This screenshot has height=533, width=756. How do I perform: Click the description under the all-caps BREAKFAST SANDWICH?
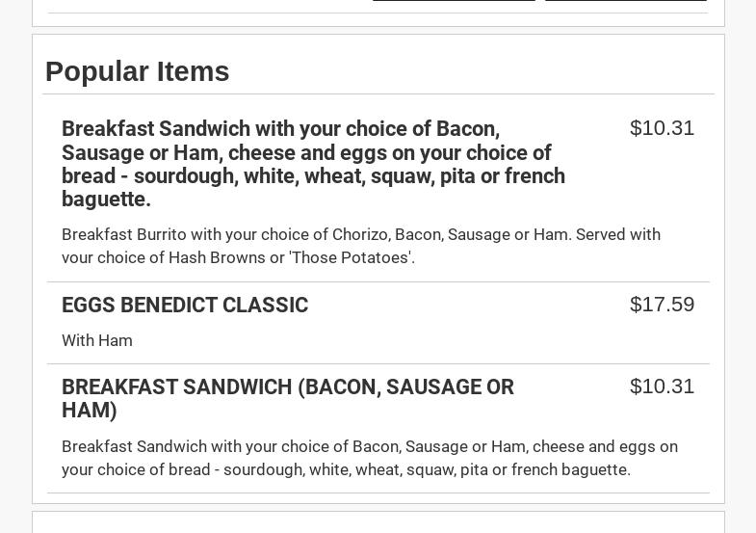pos(369,458)
